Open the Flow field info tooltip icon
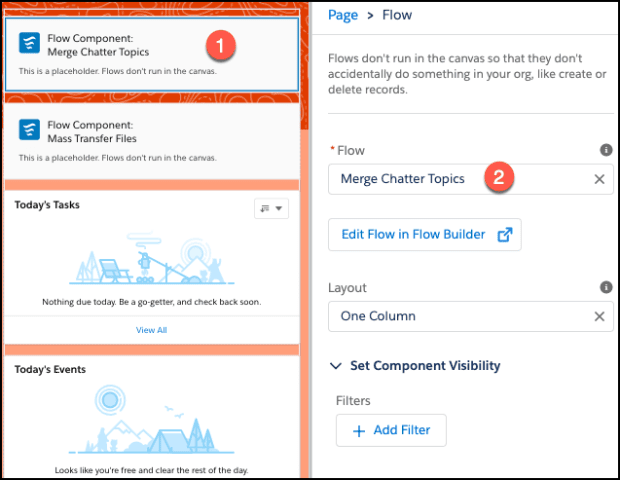 606,150
